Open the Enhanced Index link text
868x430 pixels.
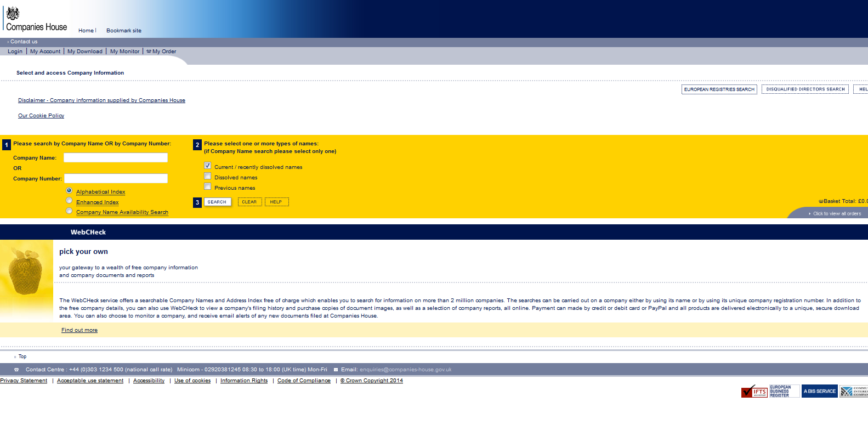point(98,202)
